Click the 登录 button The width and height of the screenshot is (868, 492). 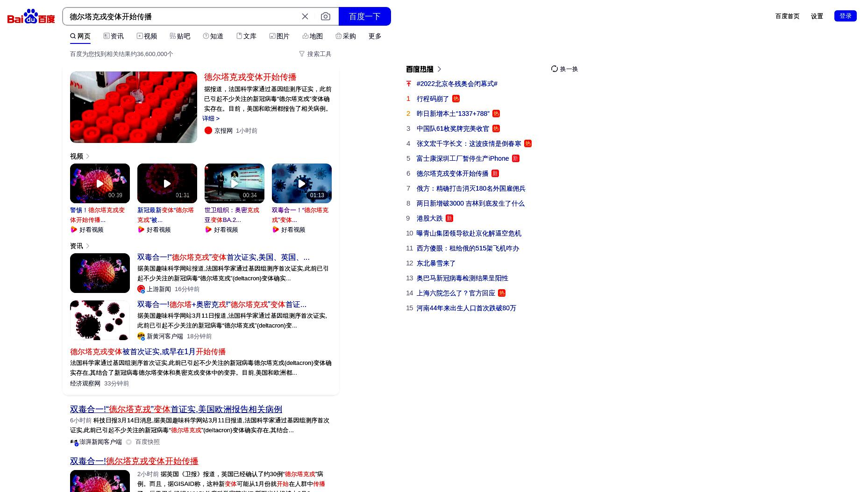[x=845, y=16]
